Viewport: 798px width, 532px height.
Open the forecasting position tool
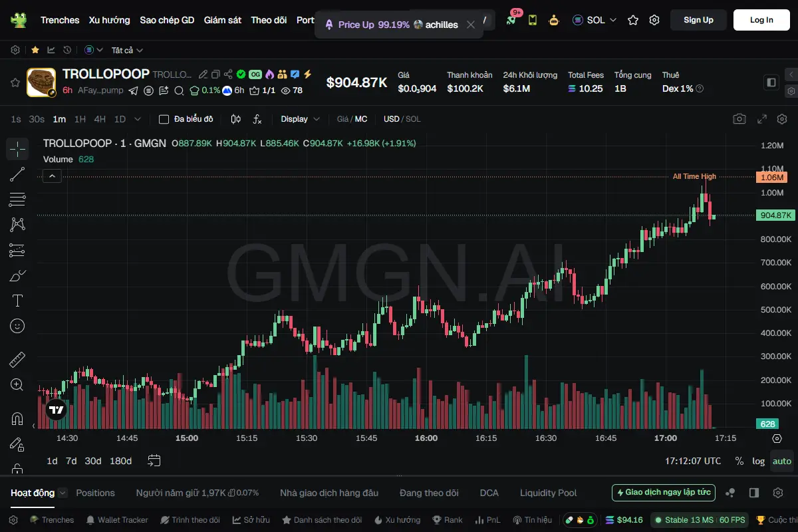tap(17, 250)
